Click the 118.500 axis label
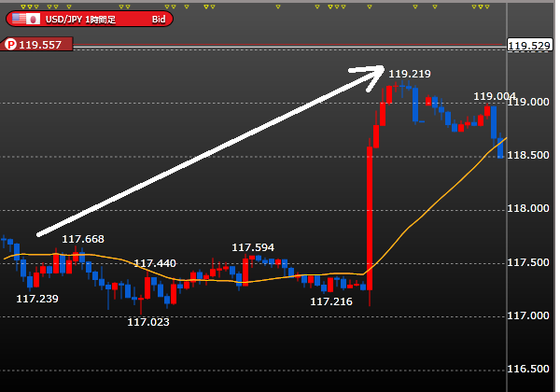560x392 pixels. point(528,155)
